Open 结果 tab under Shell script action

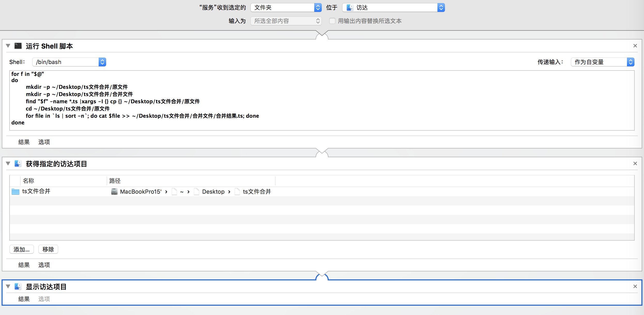coord(24,142)
